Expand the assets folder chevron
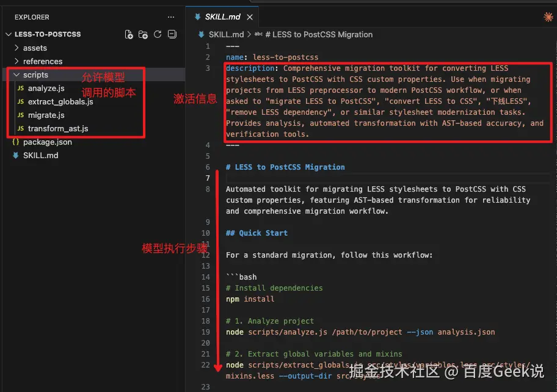 [x=16, y=48]
